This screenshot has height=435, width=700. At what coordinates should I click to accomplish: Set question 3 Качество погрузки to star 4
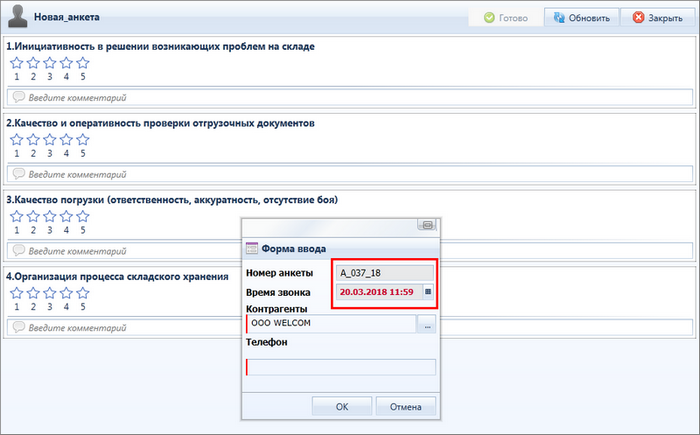pos(66,217)
